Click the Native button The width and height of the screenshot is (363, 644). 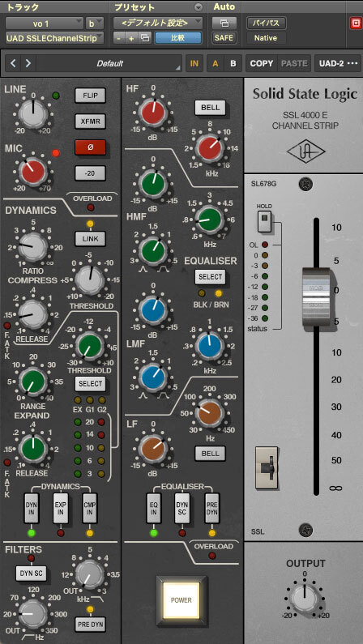(266, 38)
